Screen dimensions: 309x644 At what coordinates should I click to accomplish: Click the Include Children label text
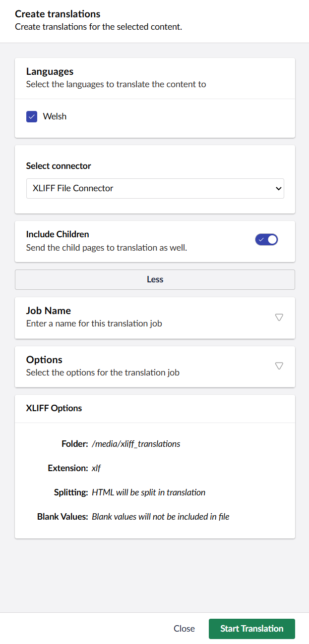coord(58,234)
